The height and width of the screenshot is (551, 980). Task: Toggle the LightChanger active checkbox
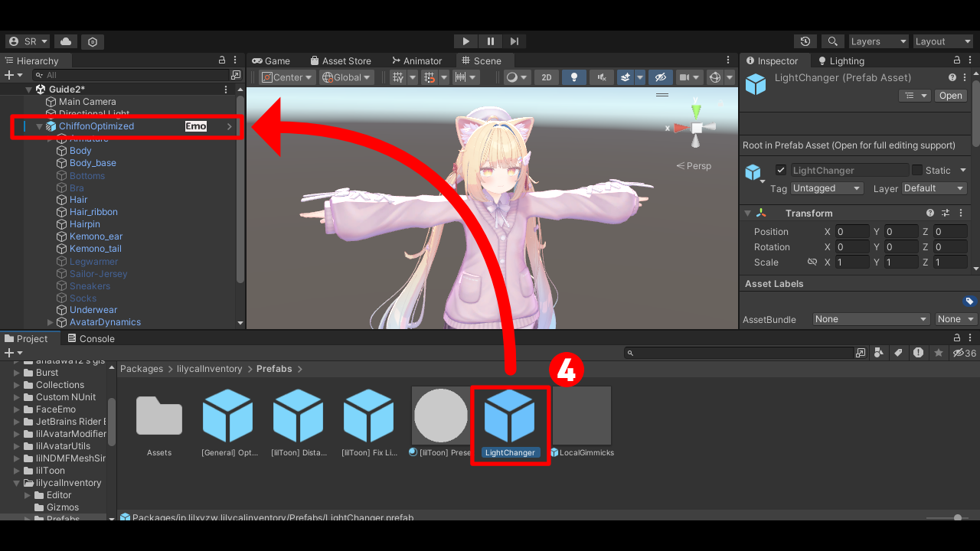point(781,171)
